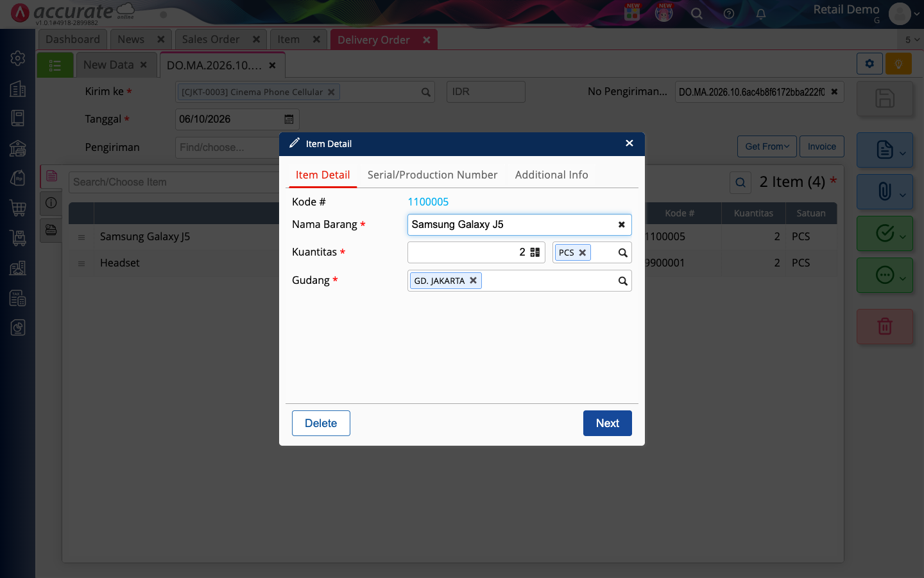Search units with the PCS field magnifier
Viewport: 924px width, 578px height.
point(622,253)
